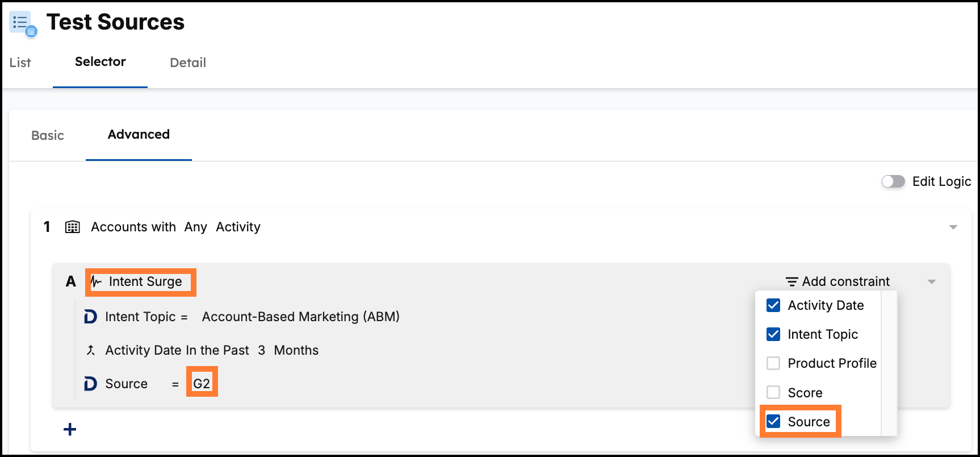Change the Months time unit dropdown
Viewport: 980px width, 457px height.
pos(296,350)
